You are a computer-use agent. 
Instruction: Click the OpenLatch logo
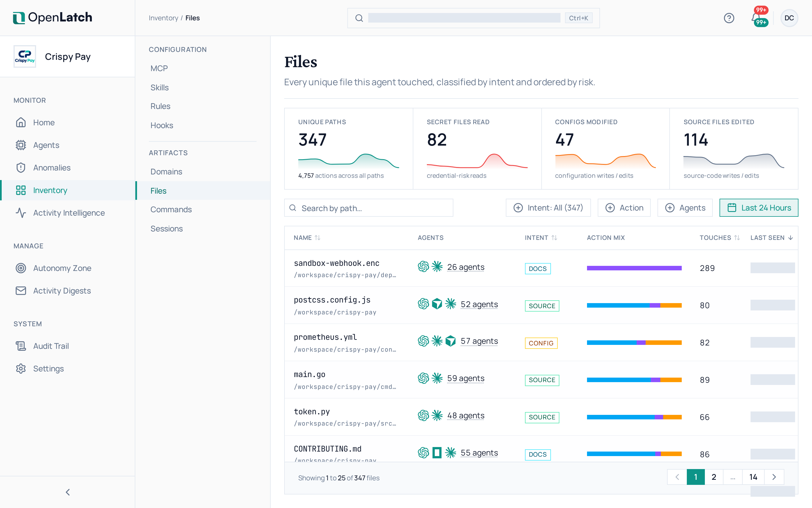pyautogui.click(x=52, y=17)
